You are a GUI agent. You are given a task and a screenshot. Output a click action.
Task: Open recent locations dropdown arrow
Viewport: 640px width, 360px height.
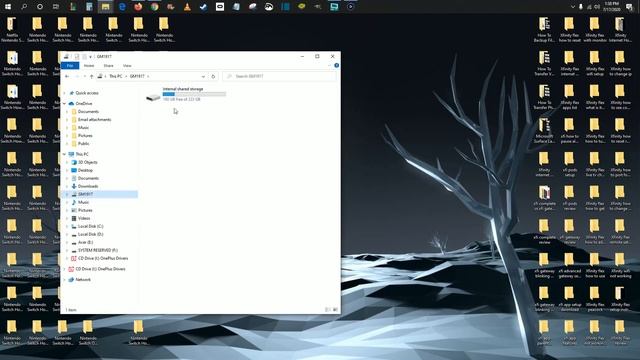84,76
